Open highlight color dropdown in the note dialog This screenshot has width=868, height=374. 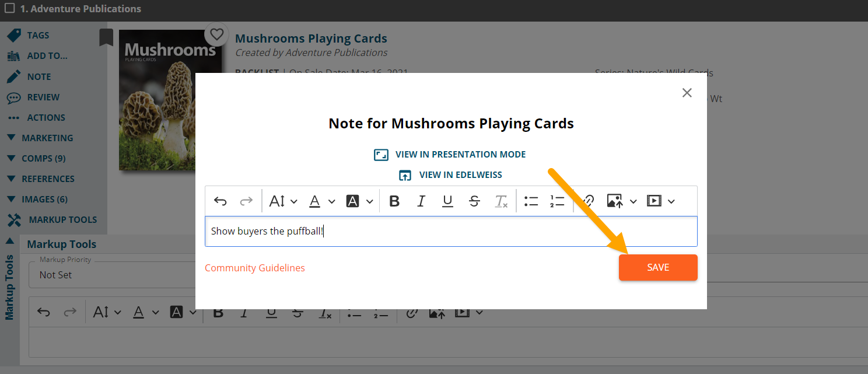[x=360, y=201]
